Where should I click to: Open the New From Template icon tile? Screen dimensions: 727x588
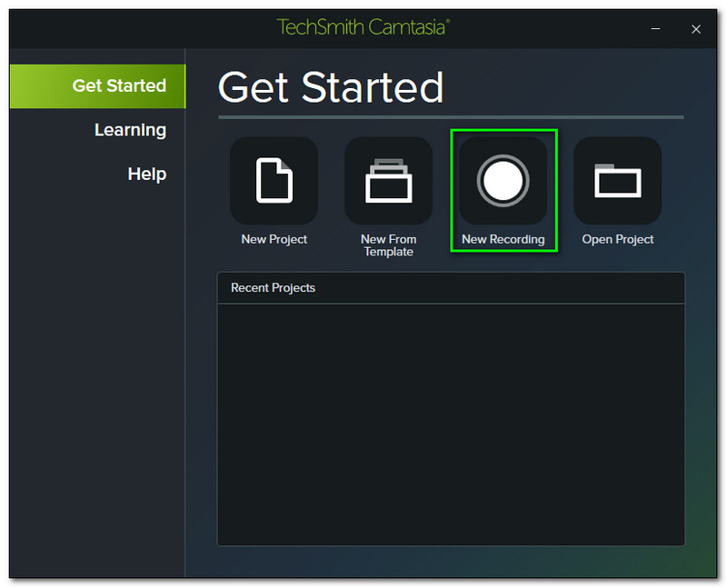pos(388,180)
